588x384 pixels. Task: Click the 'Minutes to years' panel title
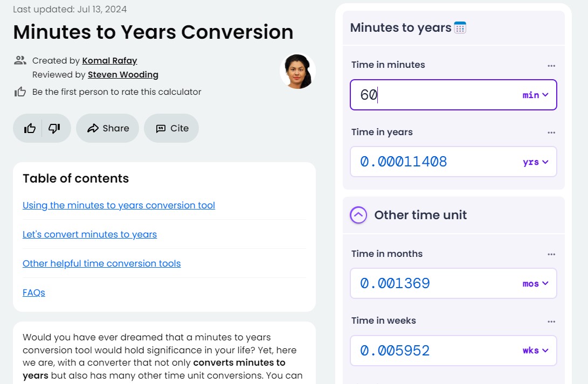[400, 27]
